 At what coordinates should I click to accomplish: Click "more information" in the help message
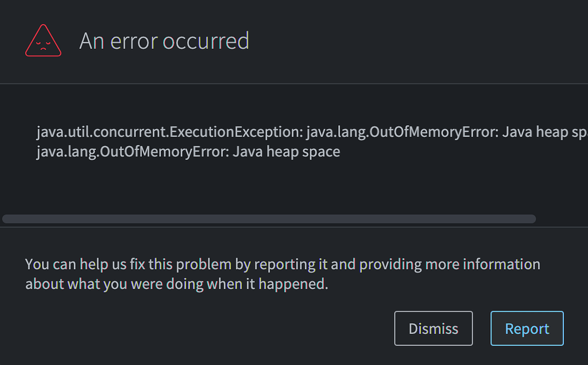click(x=482, y=264)
